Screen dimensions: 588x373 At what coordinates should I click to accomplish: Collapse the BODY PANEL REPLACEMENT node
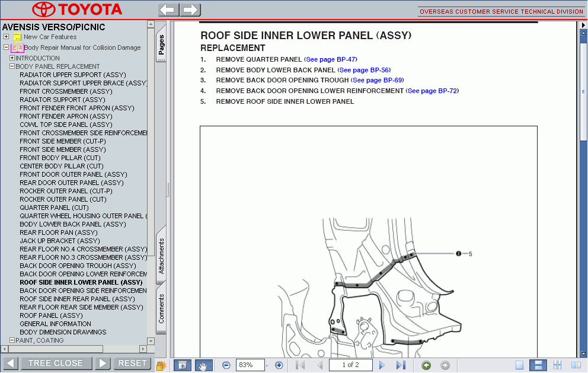[12, 66]
